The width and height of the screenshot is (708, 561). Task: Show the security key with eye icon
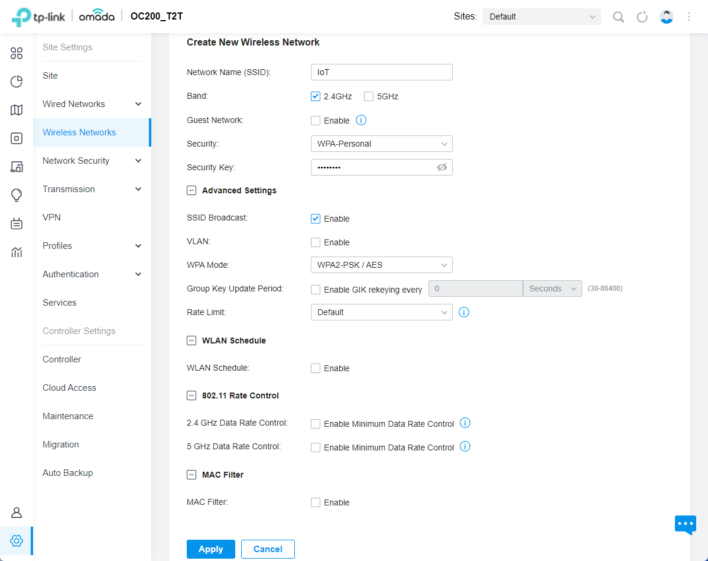pos(442,168)
